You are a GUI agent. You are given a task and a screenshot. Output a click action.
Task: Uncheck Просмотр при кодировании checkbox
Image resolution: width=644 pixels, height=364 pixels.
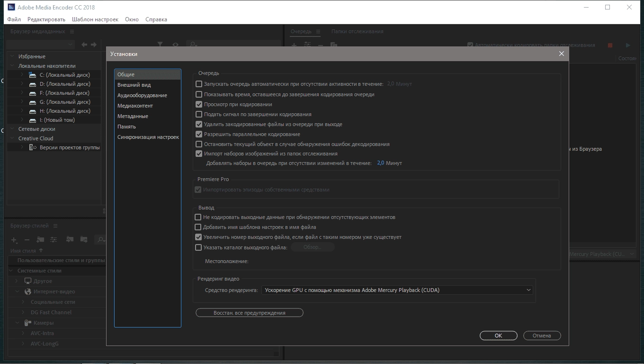[199, 104]
